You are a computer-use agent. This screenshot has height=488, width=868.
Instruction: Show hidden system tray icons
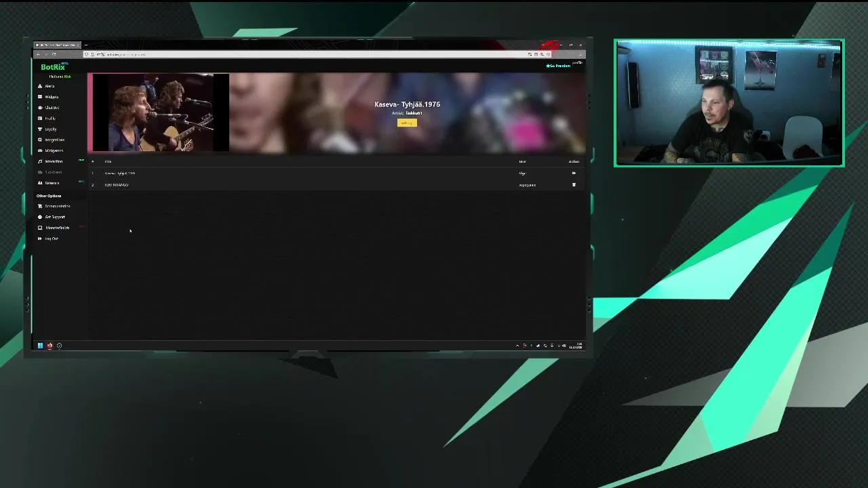[517, 346]
